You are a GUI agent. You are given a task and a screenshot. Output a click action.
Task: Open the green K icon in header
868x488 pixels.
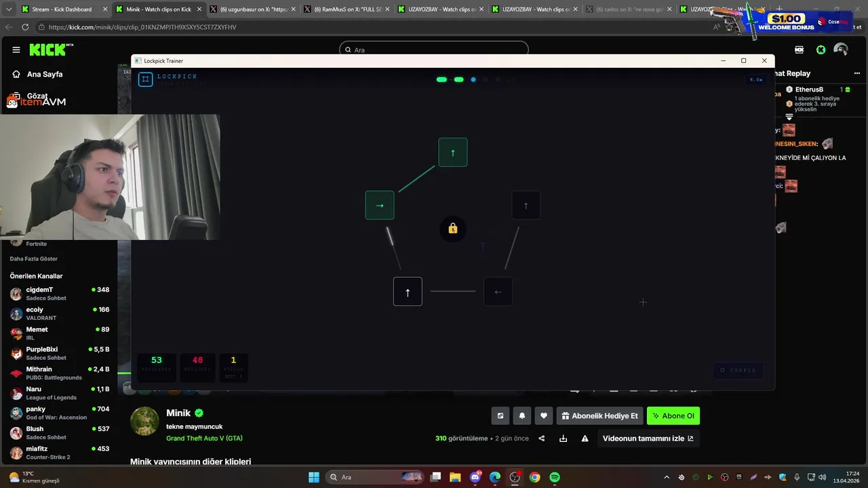[821, 49]
